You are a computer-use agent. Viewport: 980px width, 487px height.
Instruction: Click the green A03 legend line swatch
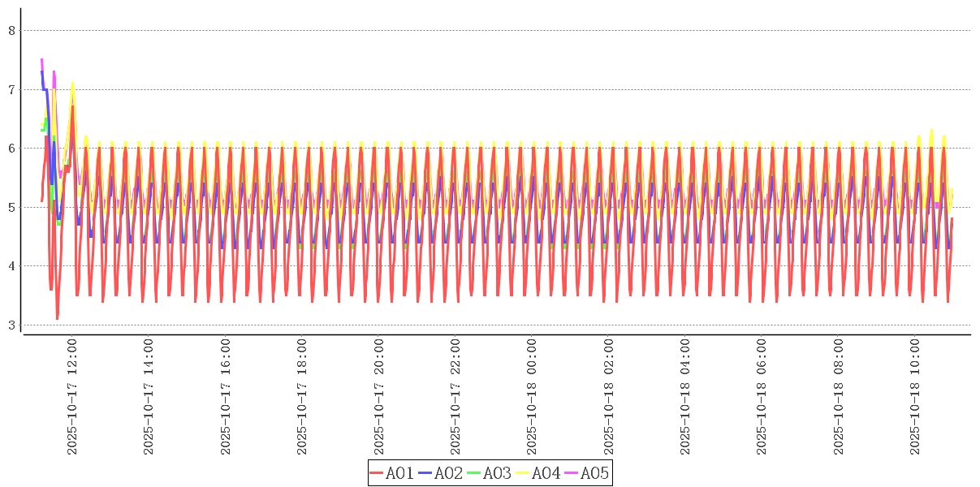pyautogui.click(x=474, y=473)
